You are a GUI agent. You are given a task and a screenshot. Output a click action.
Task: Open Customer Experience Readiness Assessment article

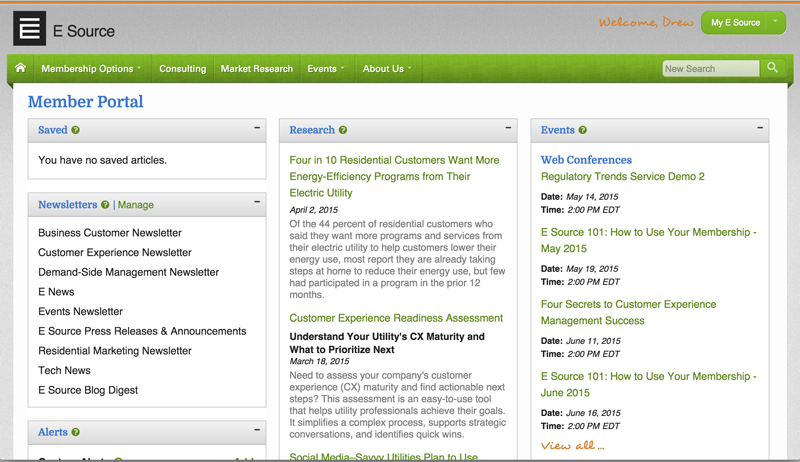pyautogui.click(x=396, y=318)
